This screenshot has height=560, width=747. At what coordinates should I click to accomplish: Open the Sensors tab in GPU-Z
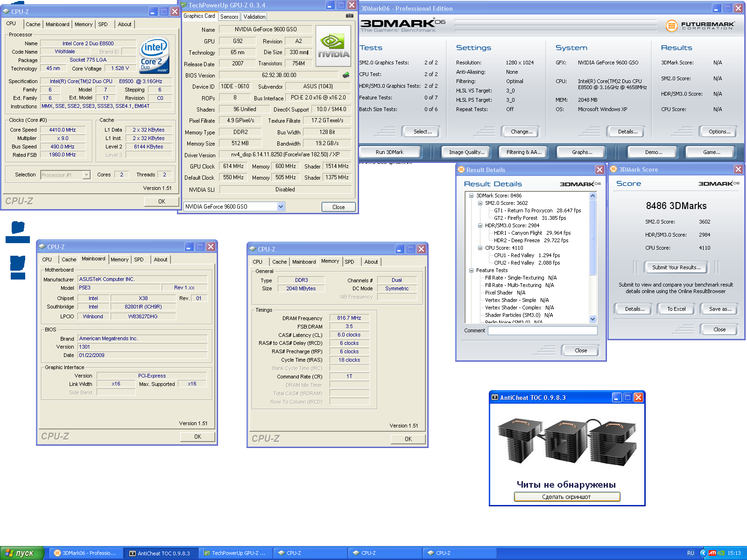pos(229,17)
